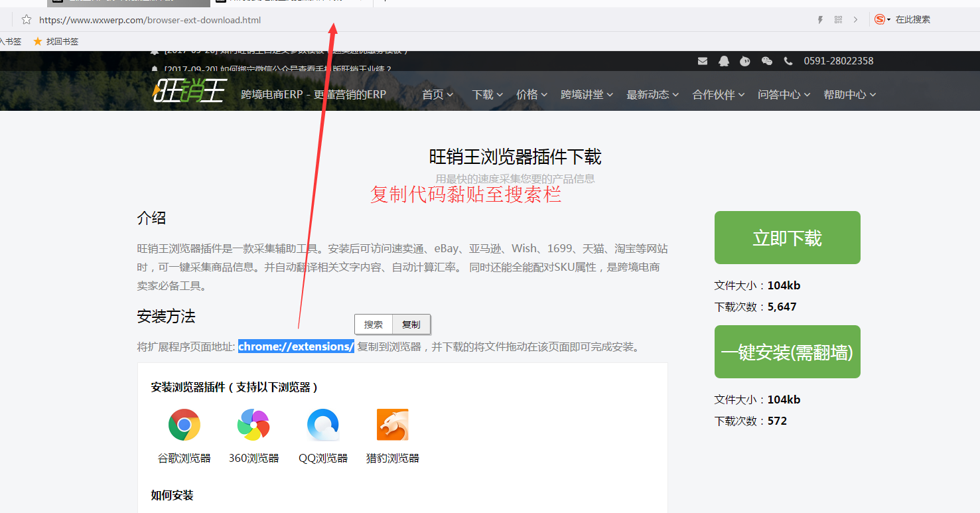Expand the 价格 navigation menu
The height and width of the screenshot is (513, 980).
531,95
